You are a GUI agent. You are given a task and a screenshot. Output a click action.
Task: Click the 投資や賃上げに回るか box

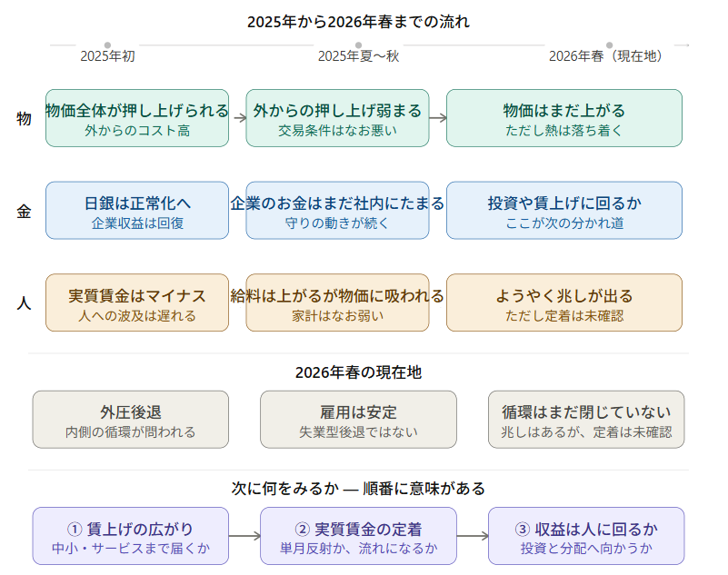[563, 211]
